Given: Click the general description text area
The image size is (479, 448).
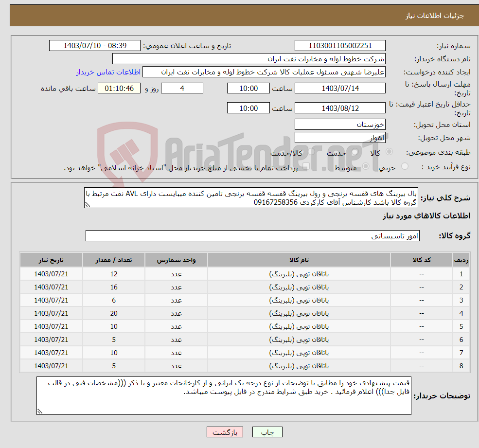Looking at the screenshot, I should coord(251,198).
